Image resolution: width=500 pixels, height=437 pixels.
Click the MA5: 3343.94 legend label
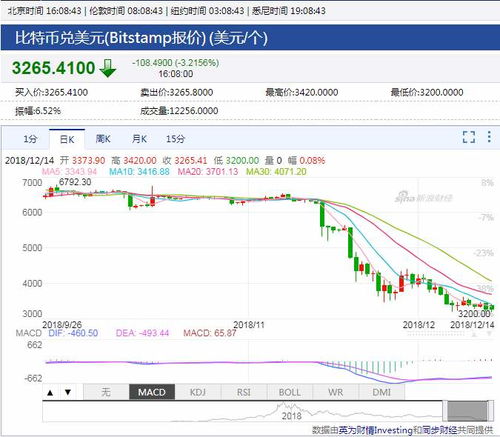(69, 172)
